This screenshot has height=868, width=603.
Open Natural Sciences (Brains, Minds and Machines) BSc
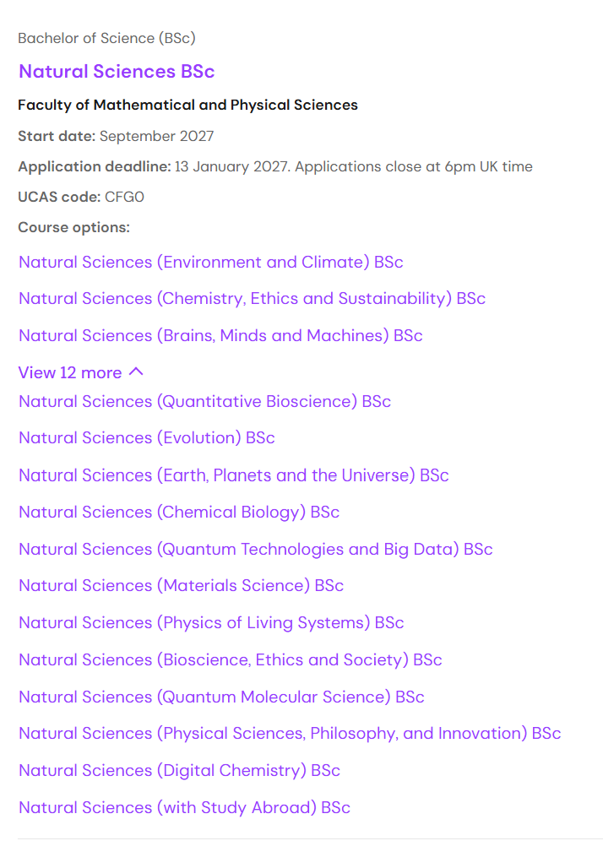tap(220, 335)
